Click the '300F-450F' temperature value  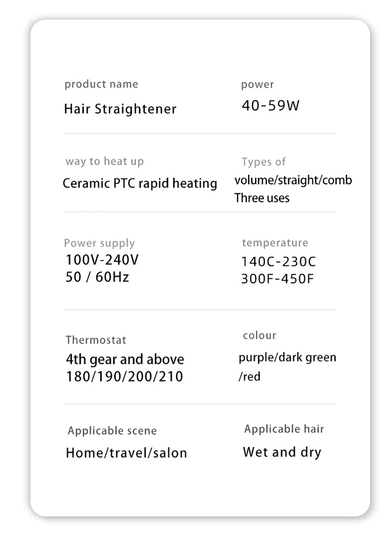pos(278,279)
